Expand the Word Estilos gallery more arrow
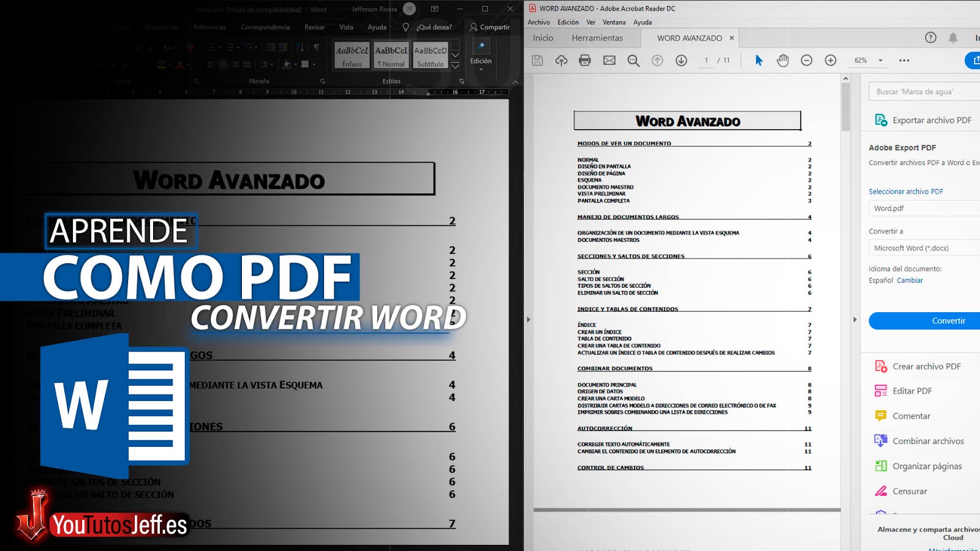 [x=456, y=66]
